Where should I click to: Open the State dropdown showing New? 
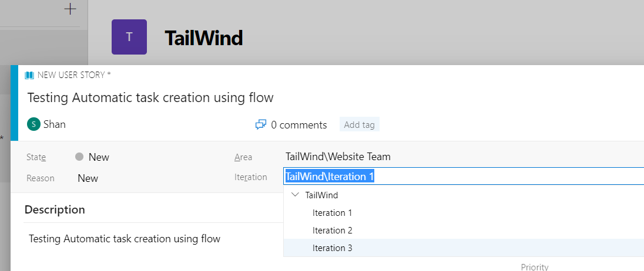(x=92, y=157)
